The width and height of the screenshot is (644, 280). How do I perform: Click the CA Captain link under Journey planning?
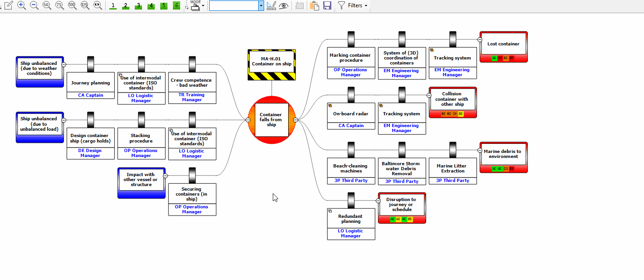pos(91,95)
